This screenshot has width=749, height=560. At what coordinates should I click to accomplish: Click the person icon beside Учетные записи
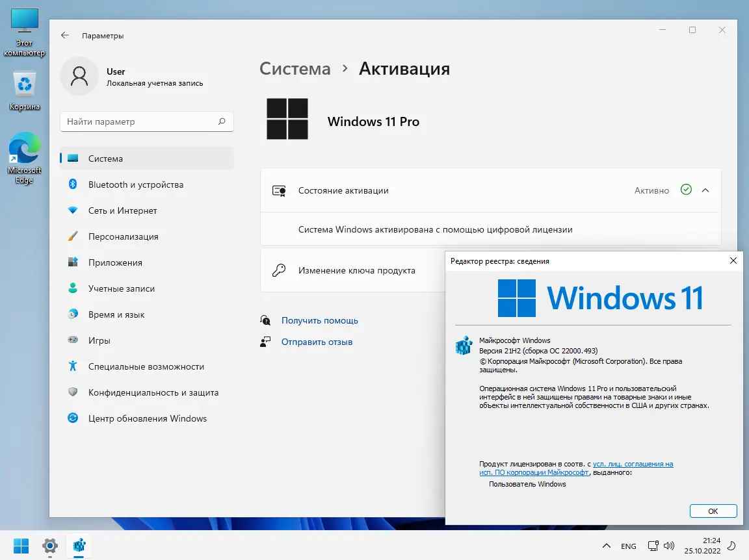pyautogui.click(x=73, y=288)
